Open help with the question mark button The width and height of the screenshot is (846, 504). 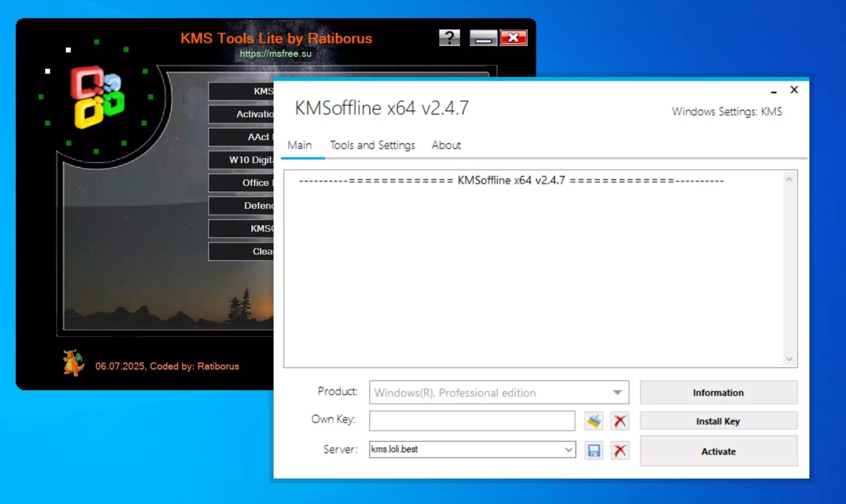click(x=450, y=38)
